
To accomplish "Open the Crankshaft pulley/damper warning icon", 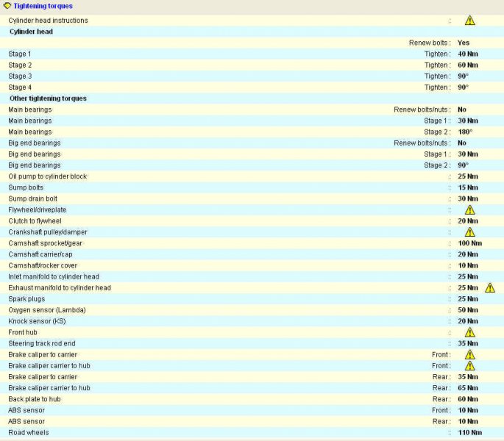I will pos(469,232).
